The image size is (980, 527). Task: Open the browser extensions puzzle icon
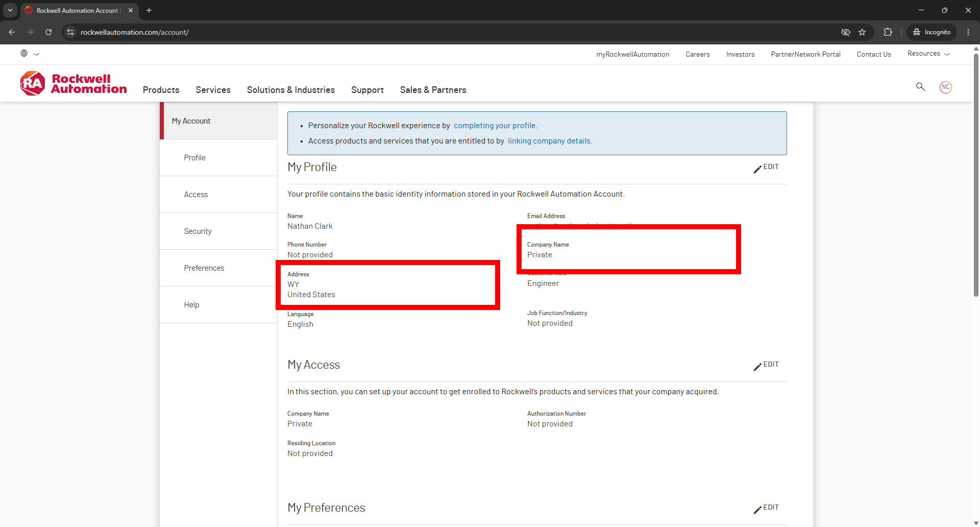888,32
